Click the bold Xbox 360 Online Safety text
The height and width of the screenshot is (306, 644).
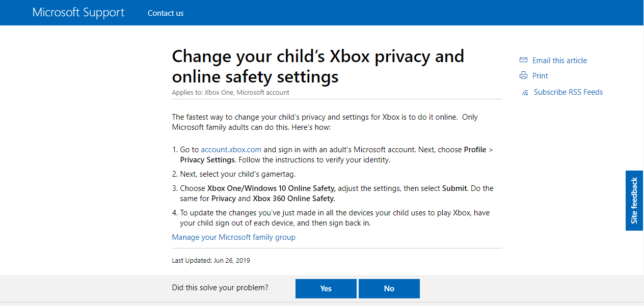point(294,199)
